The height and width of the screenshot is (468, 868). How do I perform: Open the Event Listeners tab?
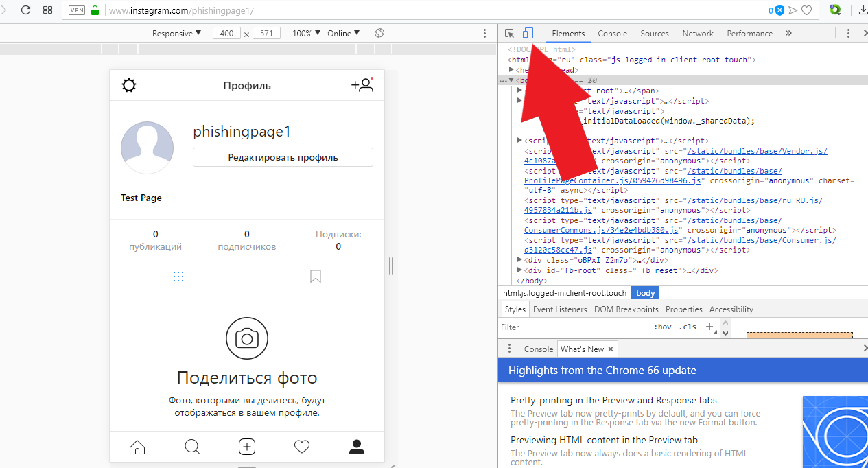[x=559, y=309]
